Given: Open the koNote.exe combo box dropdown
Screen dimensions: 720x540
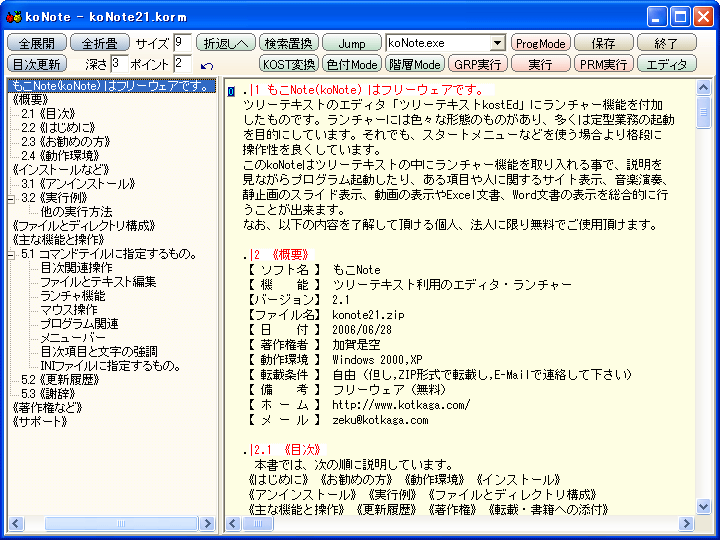Looking at the screenshot, I should (x=497, y=43).
